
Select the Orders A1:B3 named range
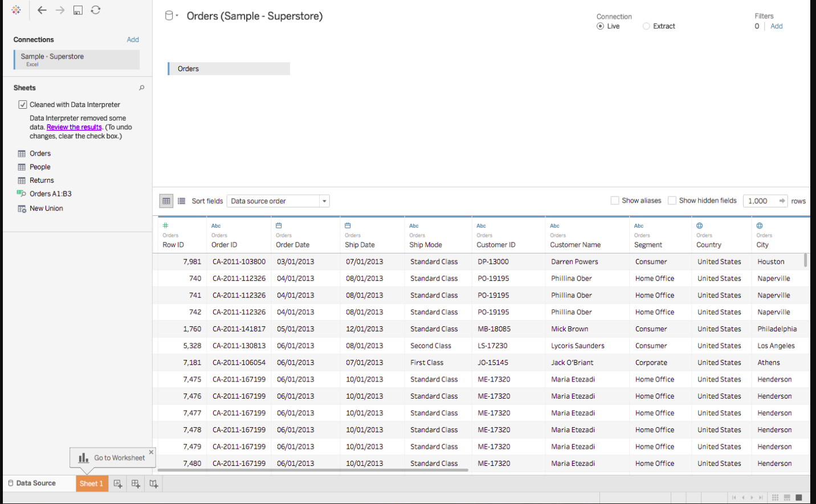coord(50,194)
